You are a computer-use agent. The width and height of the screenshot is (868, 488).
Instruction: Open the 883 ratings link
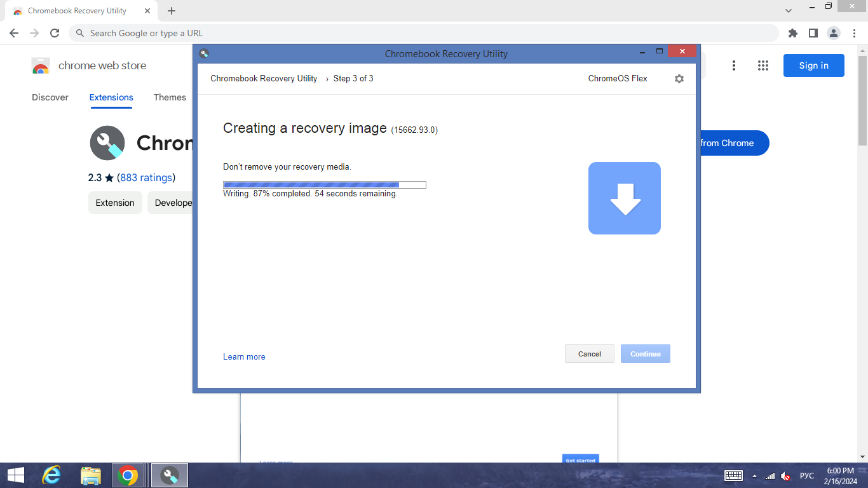(x=146, y=178)
